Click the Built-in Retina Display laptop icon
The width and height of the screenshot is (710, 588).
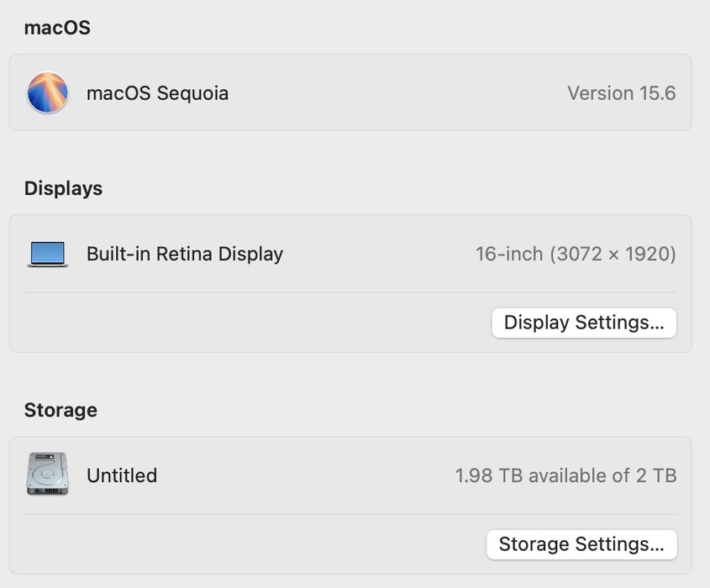pos(47,254)
